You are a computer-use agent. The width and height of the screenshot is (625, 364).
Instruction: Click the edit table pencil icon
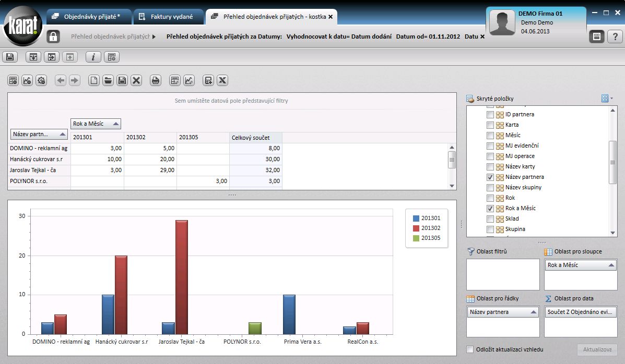click(174, 80)
